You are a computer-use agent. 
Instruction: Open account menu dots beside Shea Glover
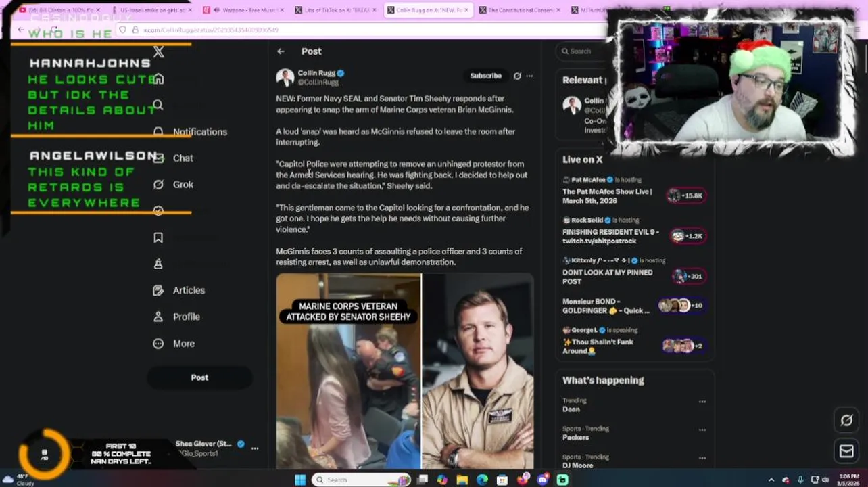tap(255, 448)
